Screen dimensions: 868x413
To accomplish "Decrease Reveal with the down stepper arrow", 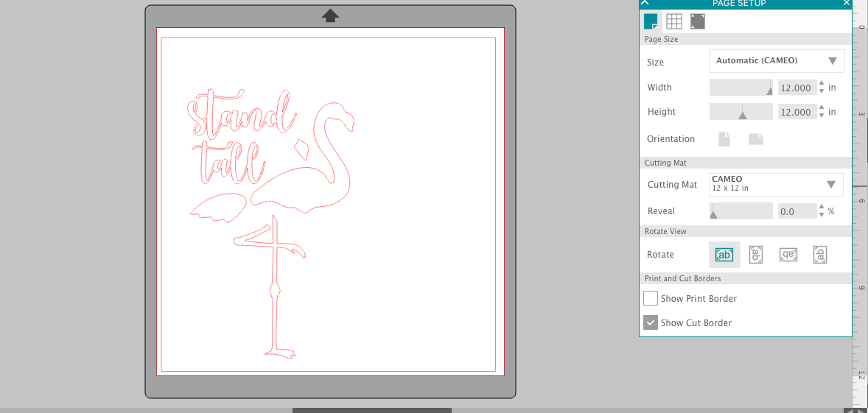I will pyautogui.click(x=822, y=214).
